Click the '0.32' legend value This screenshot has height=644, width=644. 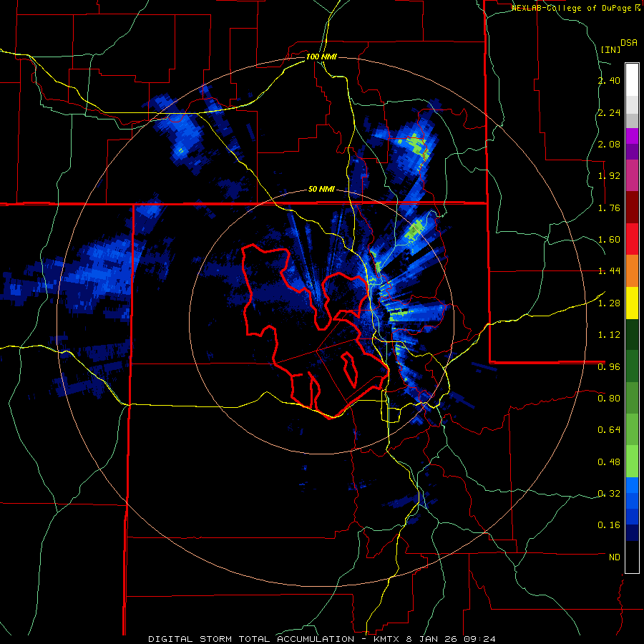tap(609, 494)
